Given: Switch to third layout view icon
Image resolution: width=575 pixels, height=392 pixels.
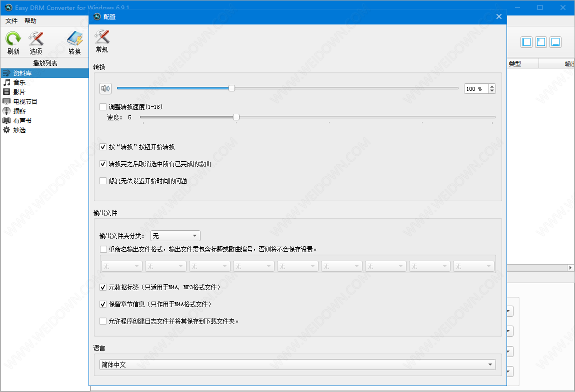Looking at the screenshot, I should point(555,42).
